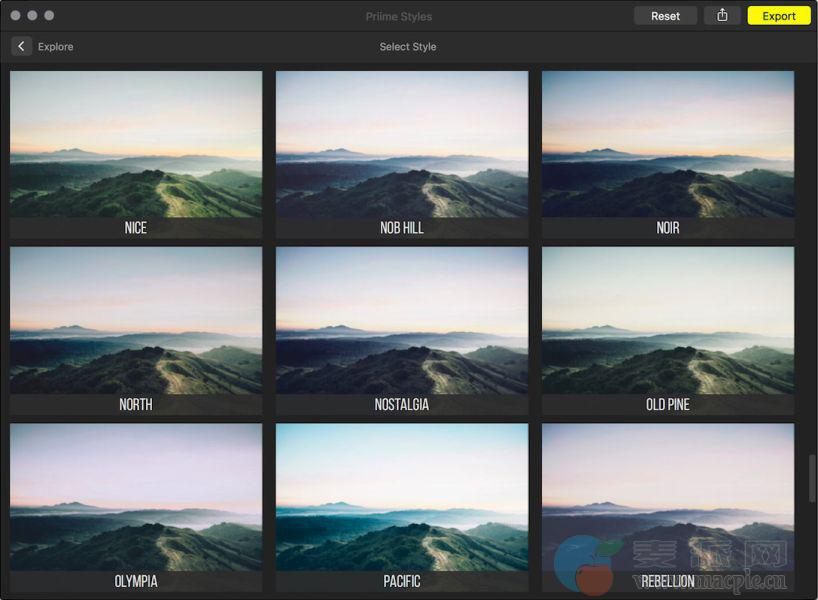The image size is (818, 600).
Task: Click the zoom window button
Action: coord(49,16)
